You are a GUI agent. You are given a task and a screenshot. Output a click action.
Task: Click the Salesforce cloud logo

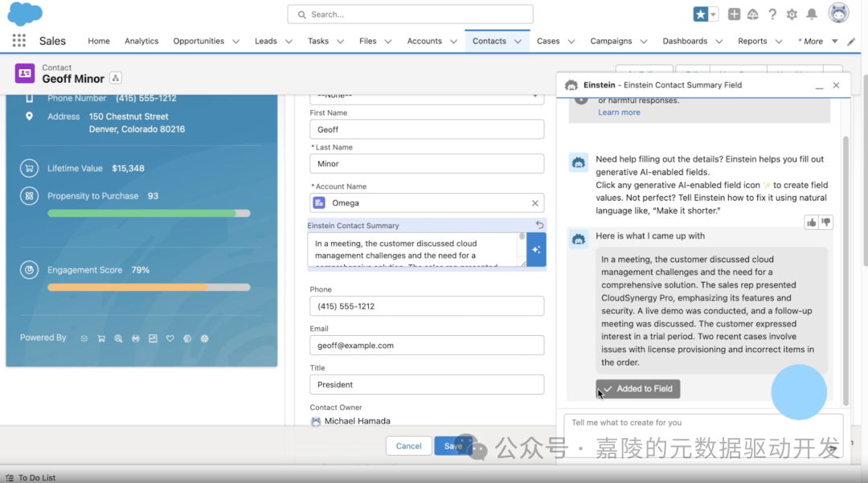pos(25,14)
